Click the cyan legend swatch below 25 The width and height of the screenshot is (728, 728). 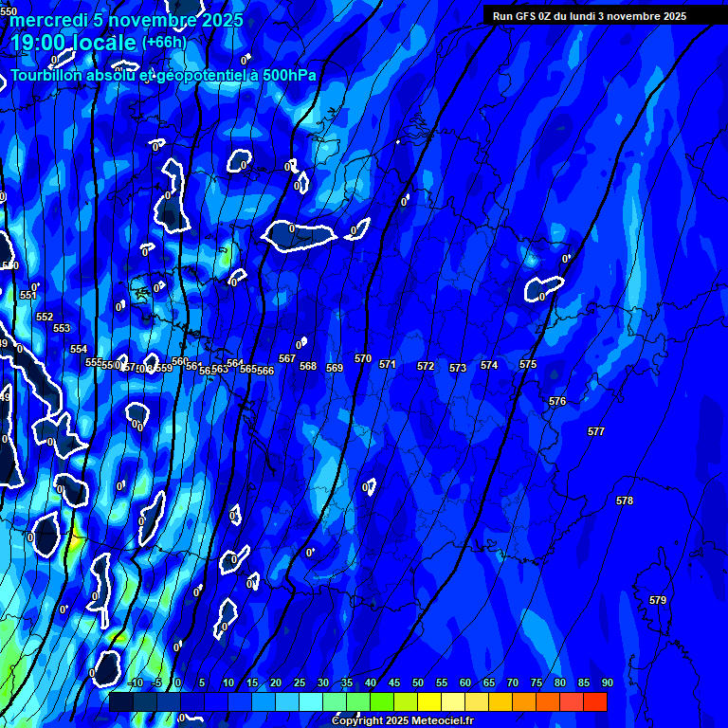310,702
